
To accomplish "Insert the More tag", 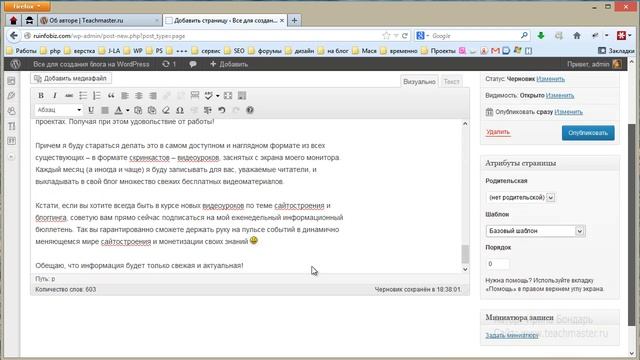I will pos(195,96).
